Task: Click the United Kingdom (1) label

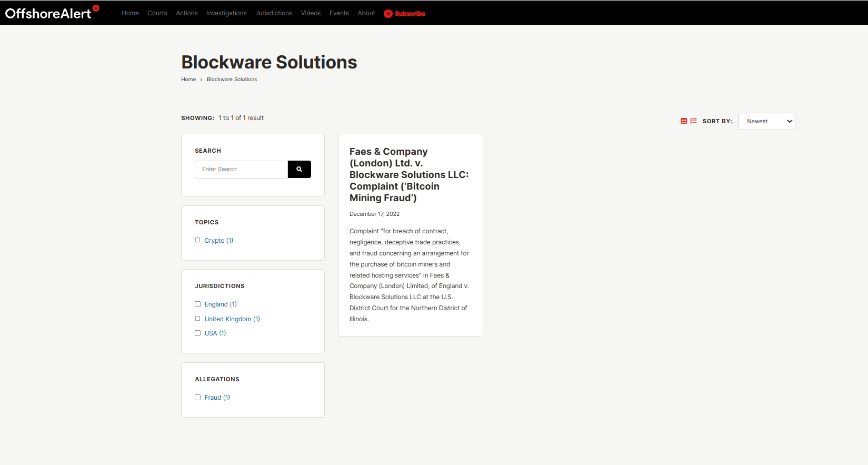Action: pyautogui.click(x=232, y=319)
